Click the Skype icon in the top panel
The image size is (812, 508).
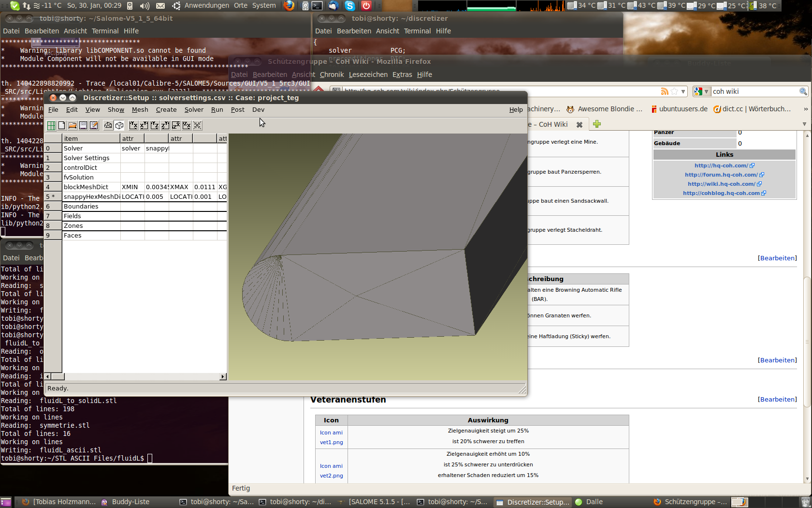pos(350,6)
